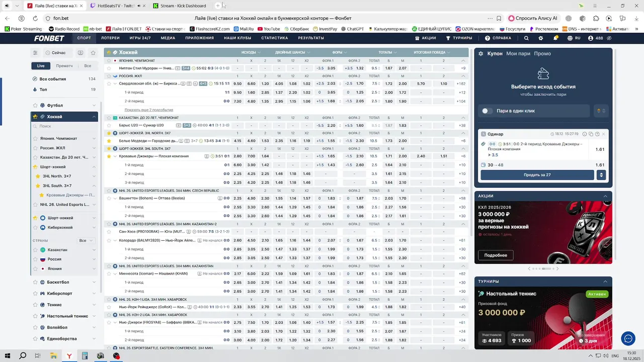Screen dimensions: 644x362
Task: Click next arrow on promo banner carousel
Action: tap(557, 268)
